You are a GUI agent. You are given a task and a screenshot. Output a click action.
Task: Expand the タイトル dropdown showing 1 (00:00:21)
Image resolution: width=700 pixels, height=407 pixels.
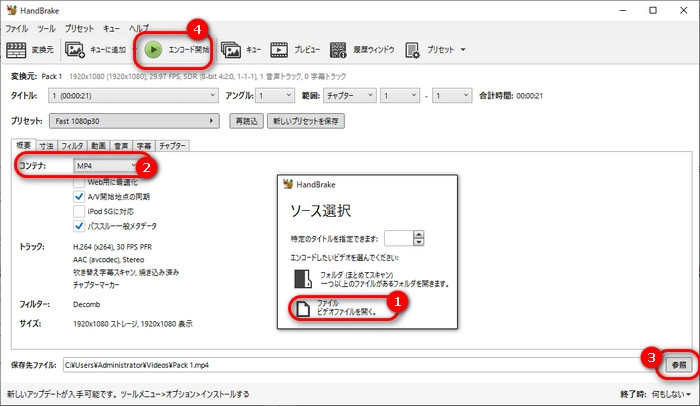pyautogui.click(x=132, y=95)
